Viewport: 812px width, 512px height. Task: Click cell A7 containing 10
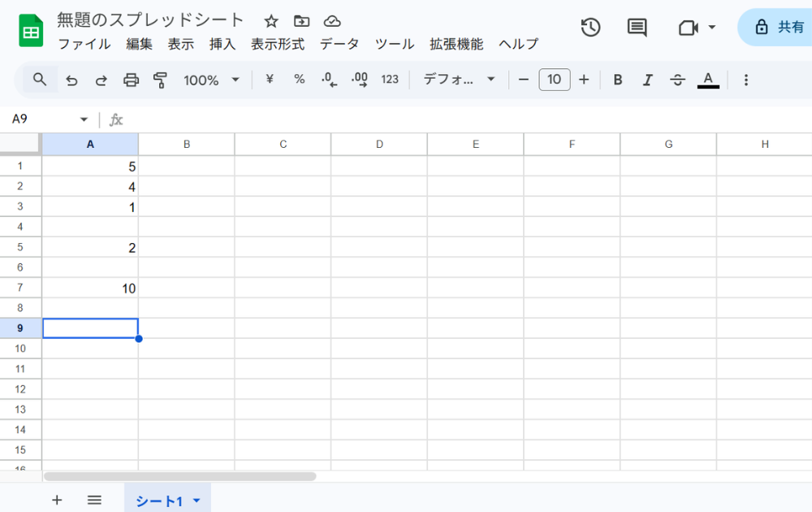tap(90, 288)
